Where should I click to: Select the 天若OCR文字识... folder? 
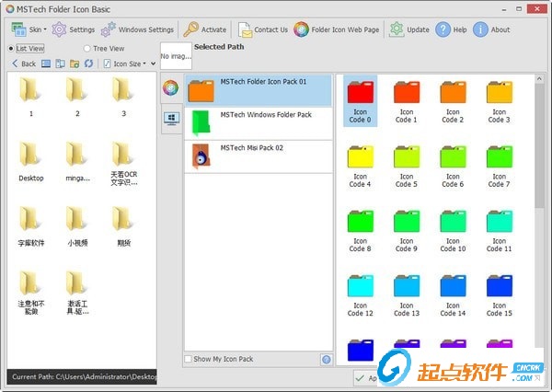(x=124, y=163)
